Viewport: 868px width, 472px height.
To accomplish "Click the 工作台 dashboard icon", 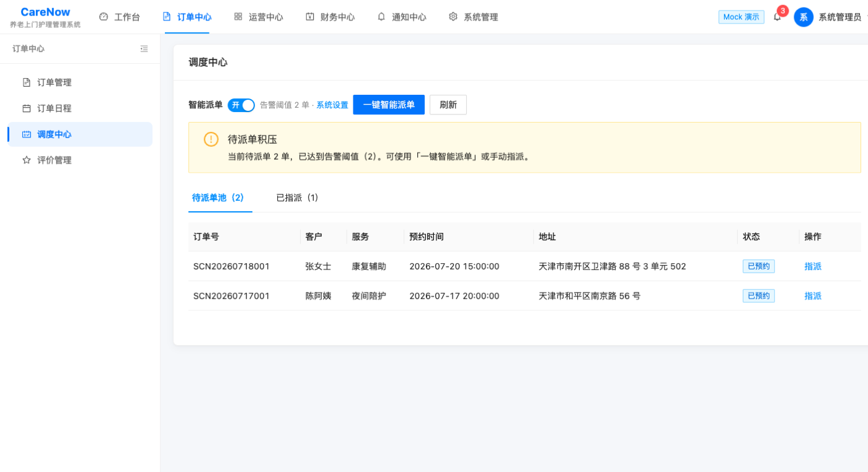I will coord(104,17).
